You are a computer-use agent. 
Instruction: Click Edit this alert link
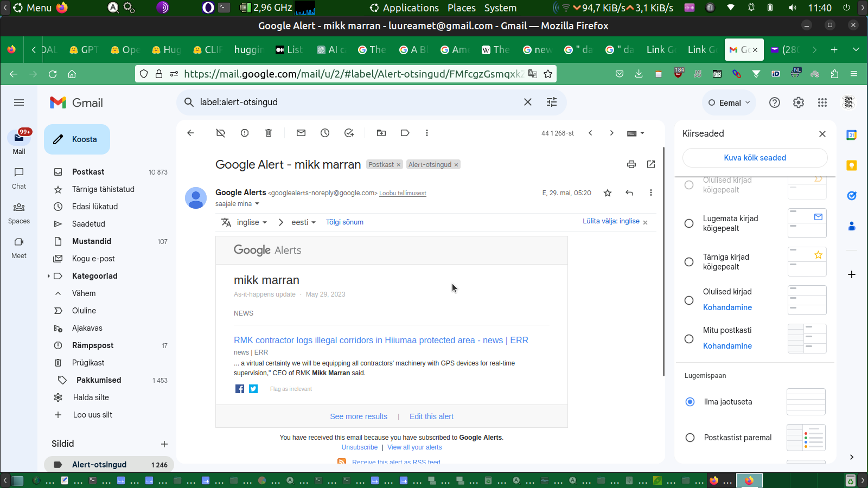[x=431, y=416]
